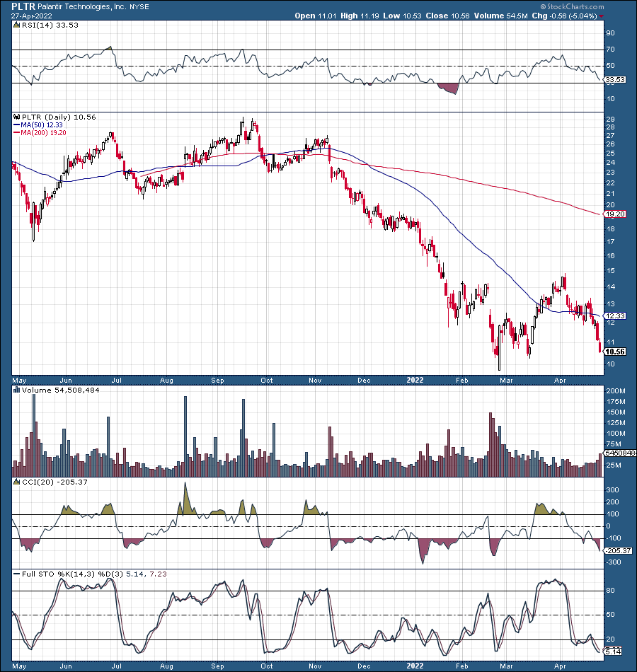Click the Full STO line legend icon

click(x=17, y=574)
